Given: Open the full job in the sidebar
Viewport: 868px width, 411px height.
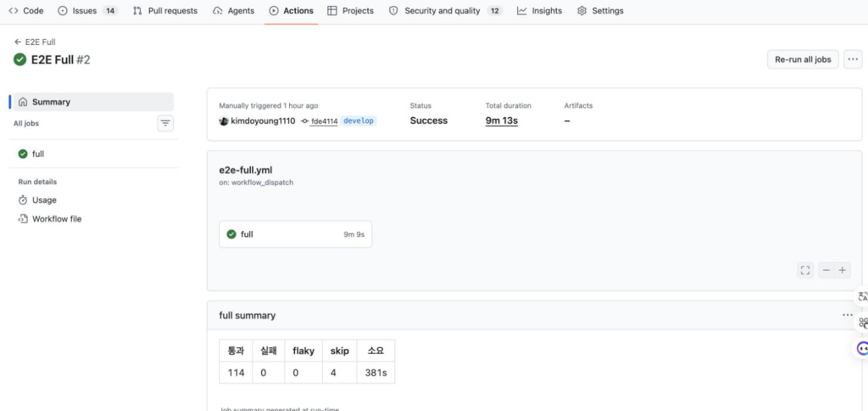Looking at the screenshot, I should (x=93, y=154).
